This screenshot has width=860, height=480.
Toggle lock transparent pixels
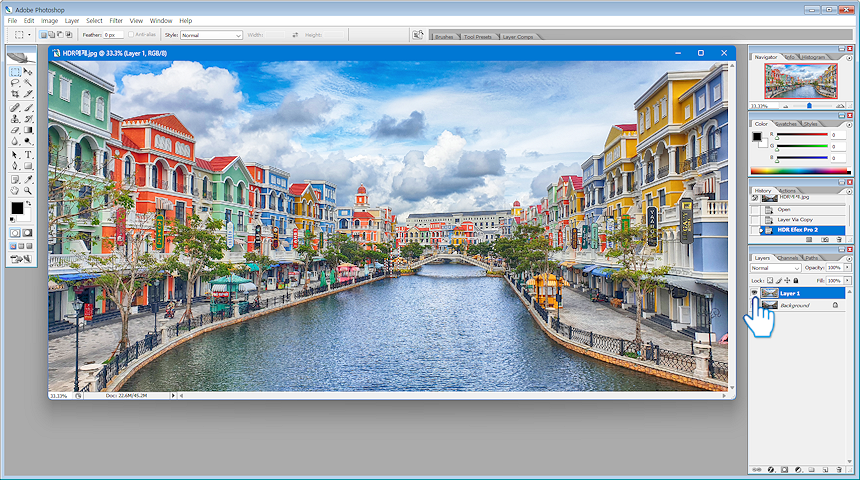pyautogui.click(x=770, y=280)
